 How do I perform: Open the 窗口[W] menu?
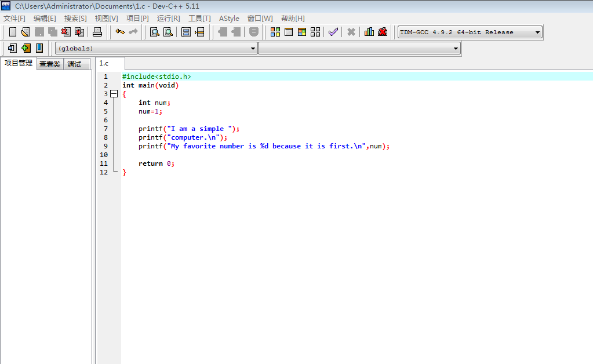pyautogui.click(x=260, y=19)
